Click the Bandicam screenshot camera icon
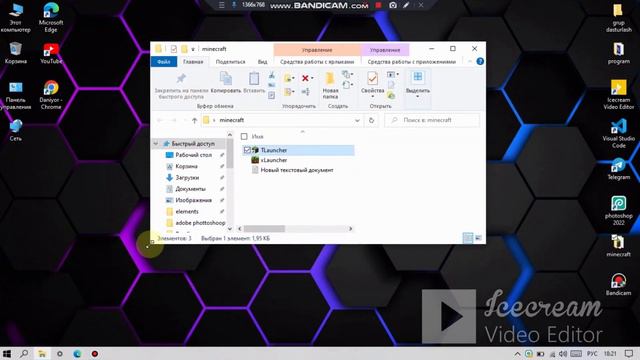The width and height of the screenshot is (640, 360). pyautogui.click(x=393, y=5)
